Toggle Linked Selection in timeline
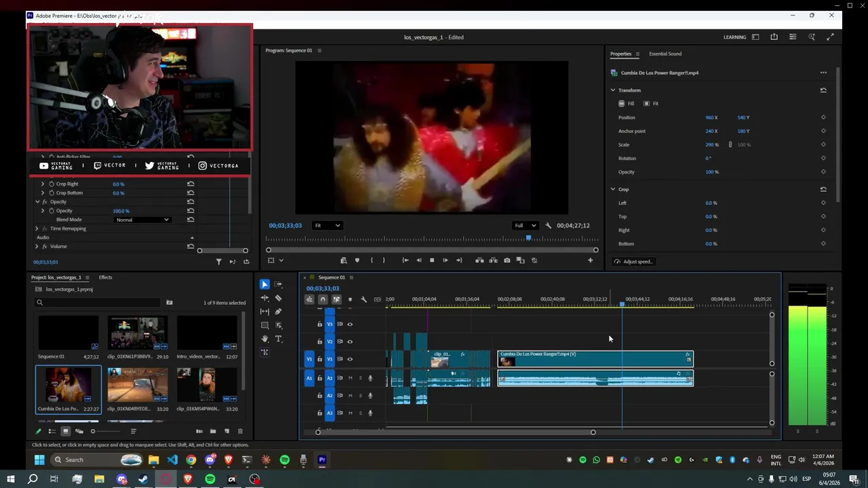This screenshot has width=868, height=488. (336, 300)
